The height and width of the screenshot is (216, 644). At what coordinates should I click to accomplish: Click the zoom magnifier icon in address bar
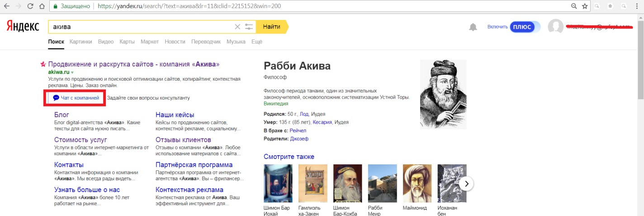tap(574, 6)
